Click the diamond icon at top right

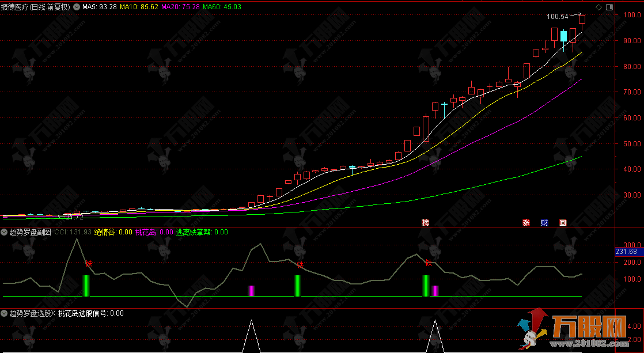click(598, 7)
